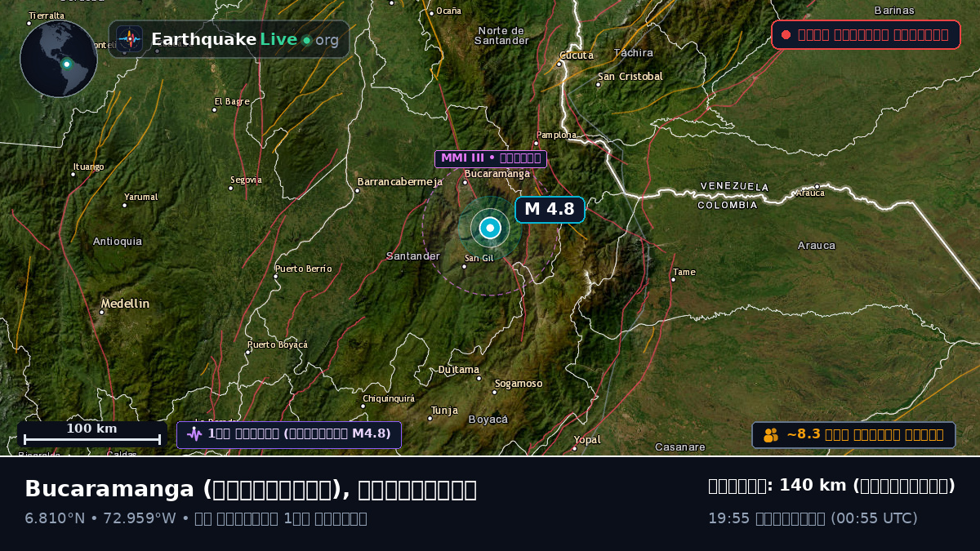Click the Casanare department label

coord(679,447)
